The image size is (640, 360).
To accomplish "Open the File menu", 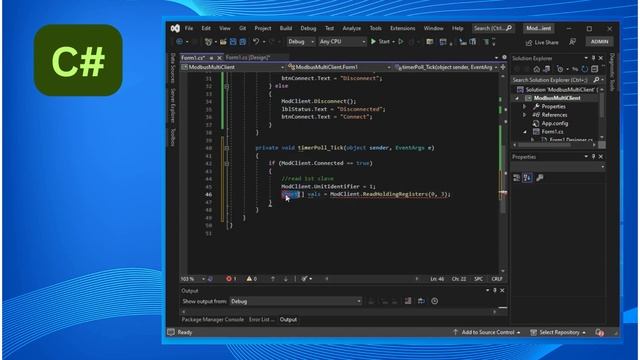I will point(189,28).
